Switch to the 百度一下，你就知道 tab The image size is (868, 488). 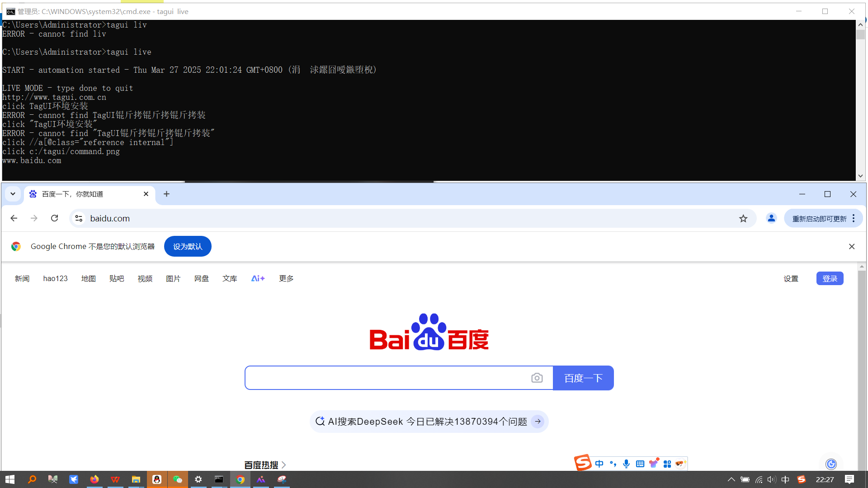click(89, 194)
